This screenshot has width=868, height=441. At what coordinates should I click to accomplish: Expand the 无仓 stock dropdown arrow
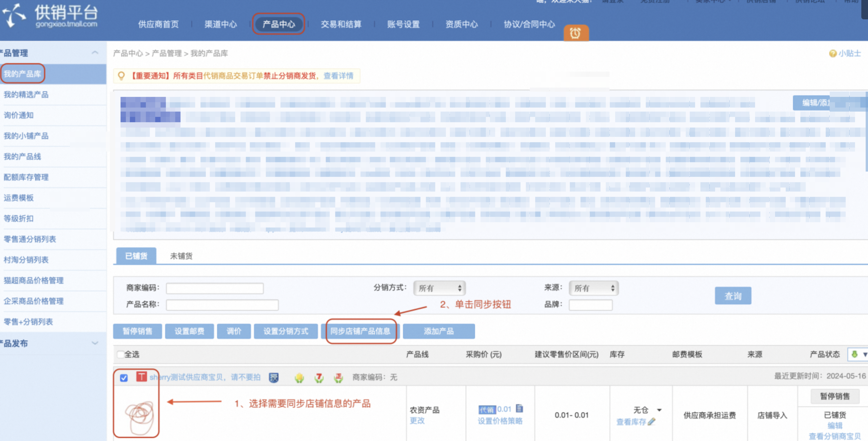click(659, 410)
